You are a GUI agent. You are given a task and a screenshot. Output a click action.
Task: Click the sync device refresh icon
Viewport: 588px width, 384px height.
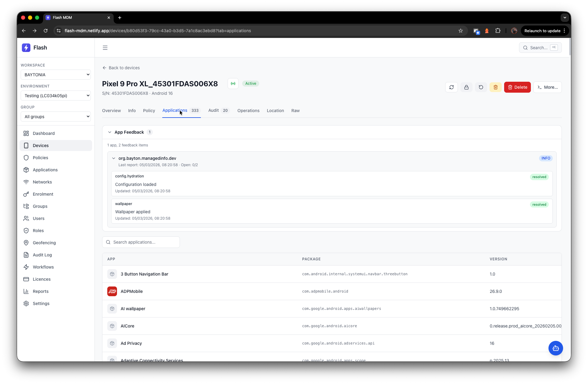(451, 87)
